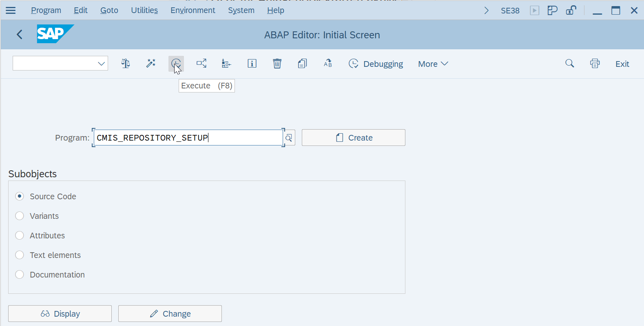The width and height of the screenshot is (644, 326).
Task: Click the Create button
Action: tap(354, 138)
